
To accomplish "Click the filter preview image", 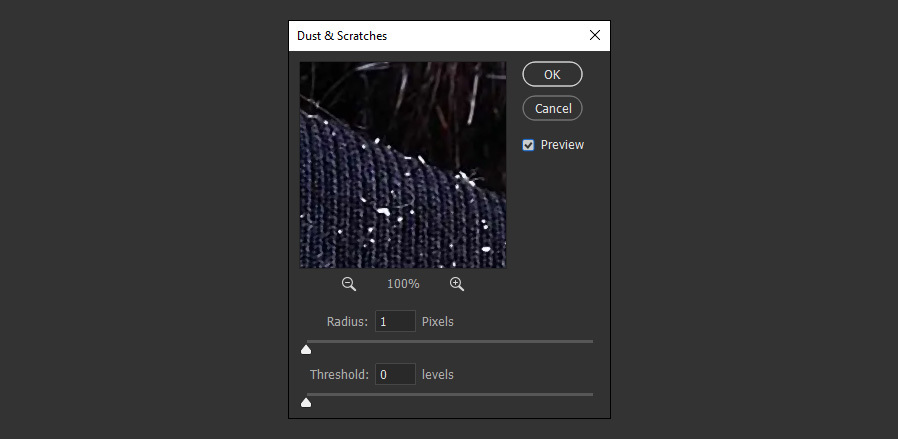I will (403, 165).
